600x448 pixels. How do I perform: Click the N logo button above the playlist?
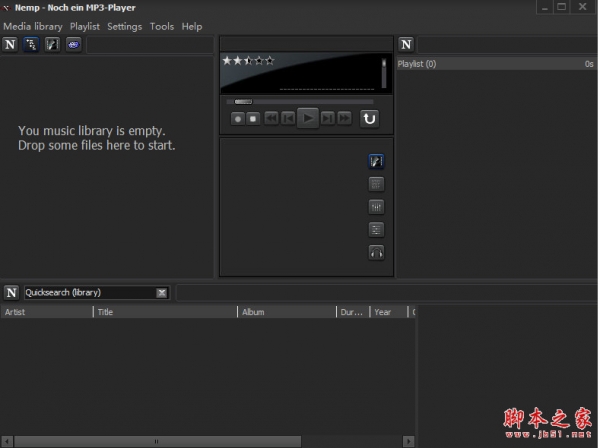click(x=406, y=44)
